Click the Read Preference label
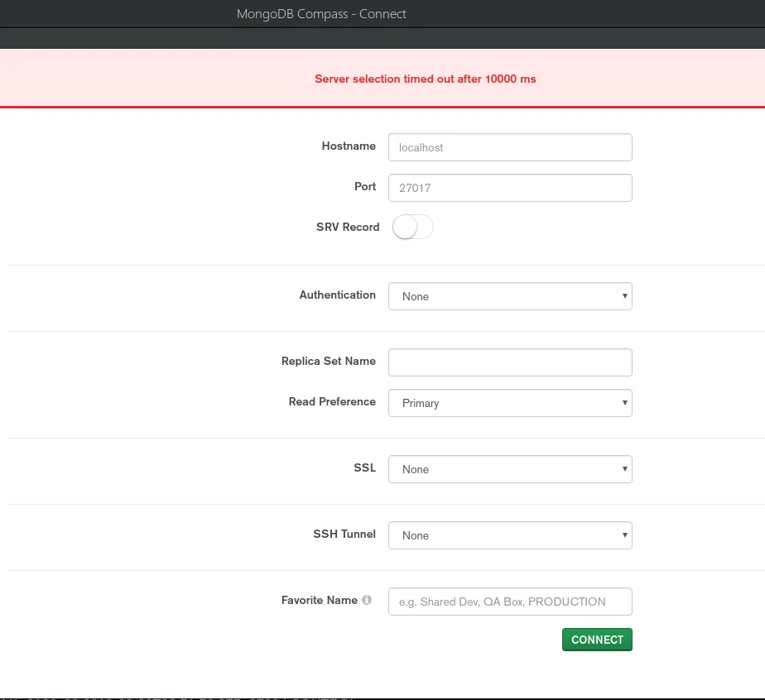The image size is (765, 700). tap(332, 401)
